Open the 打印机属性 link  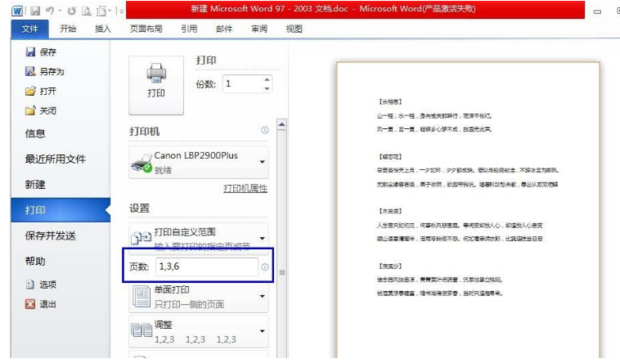(245, 189)
